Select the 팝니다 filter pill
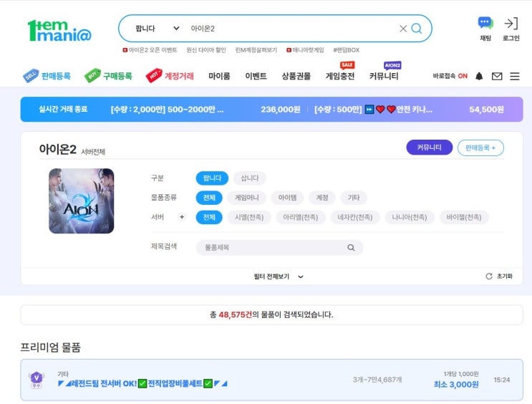The image size is (532, 404). point(212,178)
